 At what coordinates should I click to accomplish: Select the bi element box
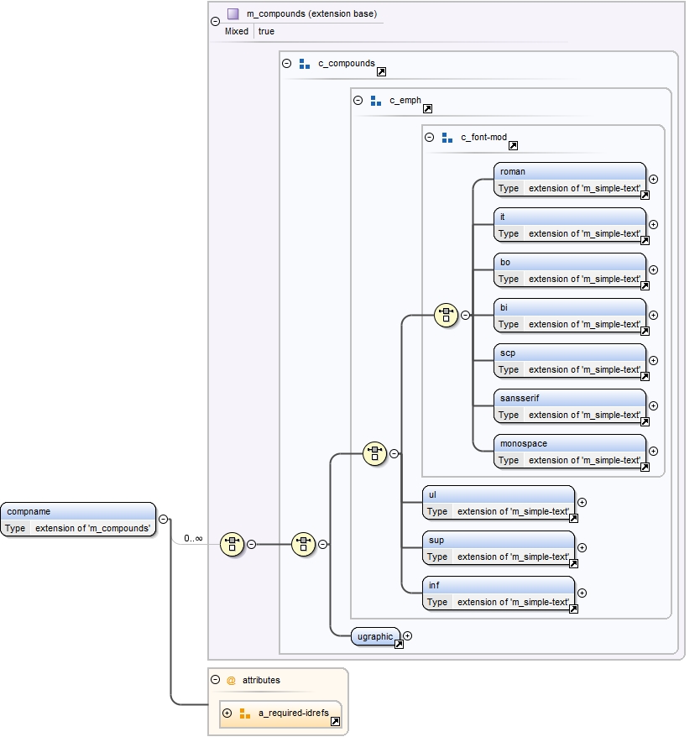pyautogui.click(x=570, y=307)
